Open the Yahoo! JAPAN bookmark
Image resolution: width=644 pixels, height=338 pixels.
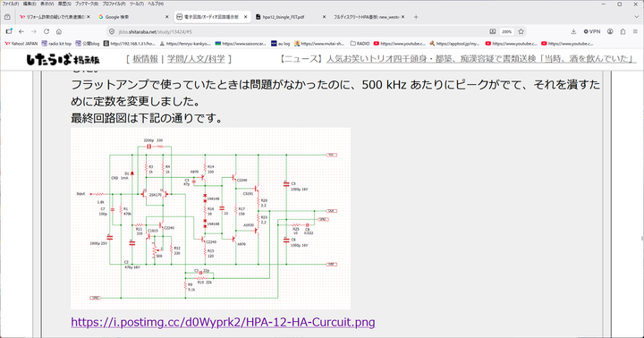(21, 44)
